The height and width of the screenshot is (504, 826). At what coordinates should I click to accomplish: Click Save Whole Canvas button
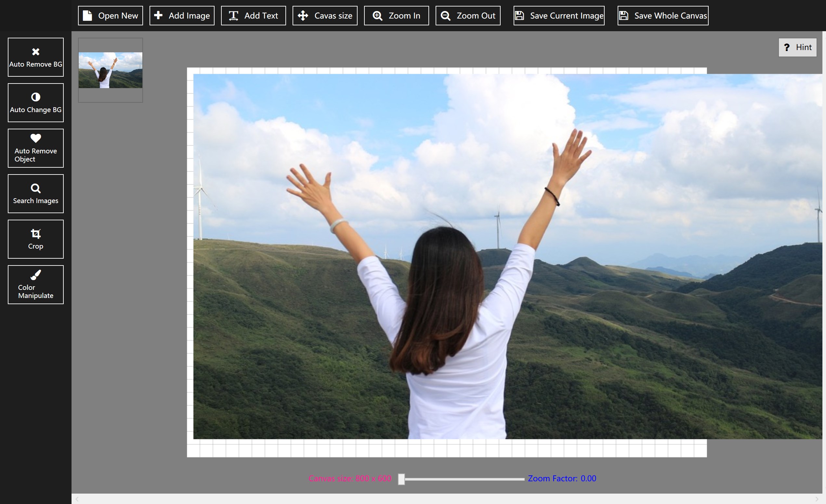tap(663, 16)
